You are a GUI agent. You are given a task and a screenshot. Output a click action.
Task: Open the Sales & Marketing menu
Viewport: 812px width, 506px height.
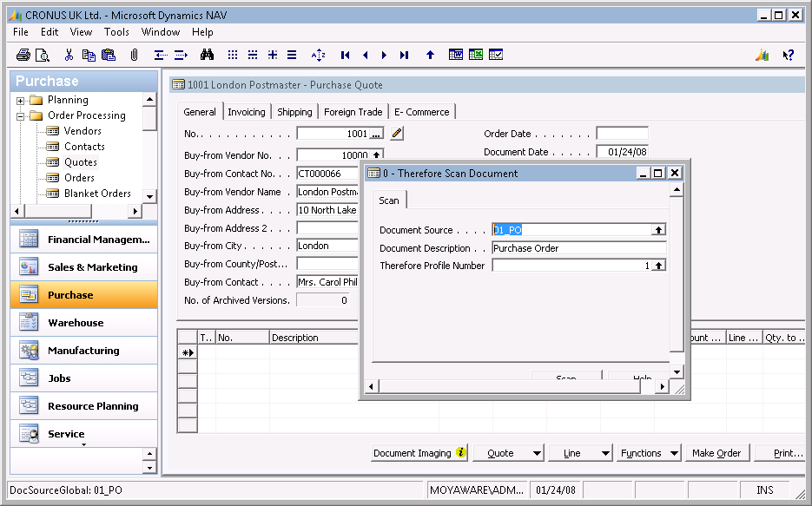click(x=84, y=267)
